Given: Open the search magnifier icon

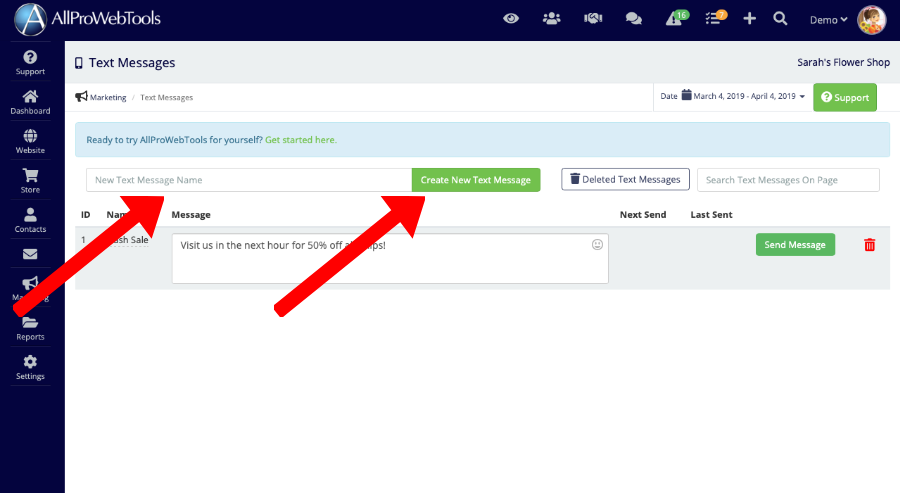Looking at the screenshot, I should pyautogui.click(x=780, y=19).
